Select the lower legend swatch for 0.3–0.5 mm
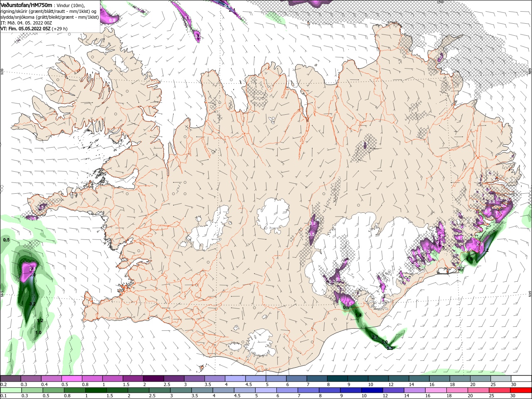532x399 pixels. click(x=32, y=390)
